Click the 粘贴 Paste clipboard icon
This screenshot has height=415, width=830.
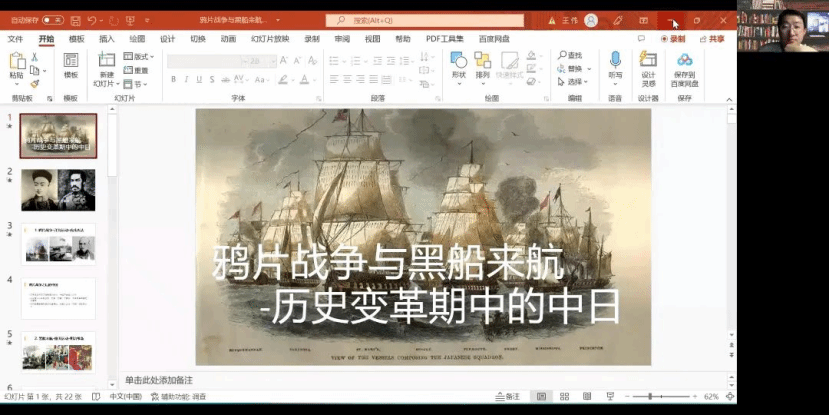pyautogui.click(x=16, y=61)
